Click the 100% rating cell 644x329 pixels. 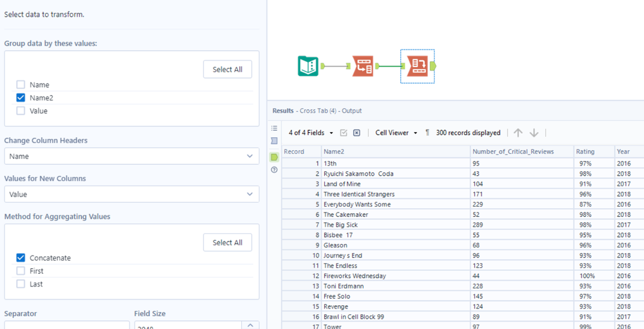[x=594, y=276]
